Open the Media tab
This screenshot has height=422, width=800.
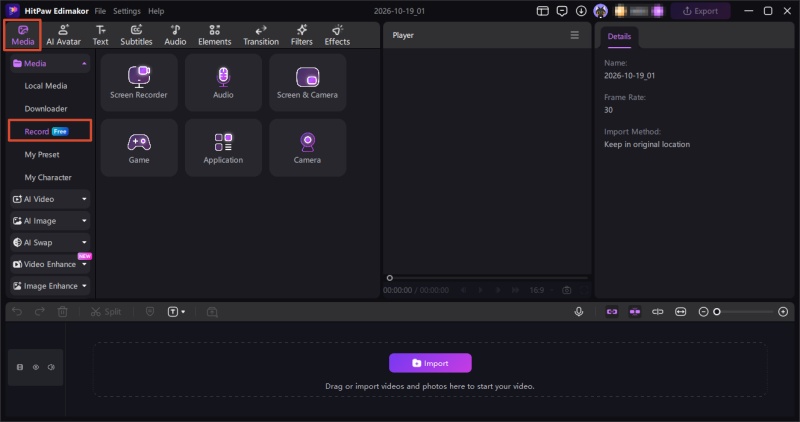22,35
